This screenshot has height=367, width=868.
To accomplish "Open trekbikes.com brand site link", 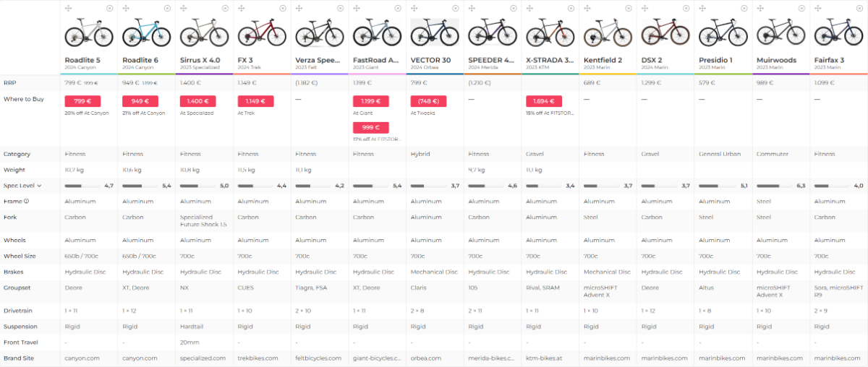I will click(257, 358).
